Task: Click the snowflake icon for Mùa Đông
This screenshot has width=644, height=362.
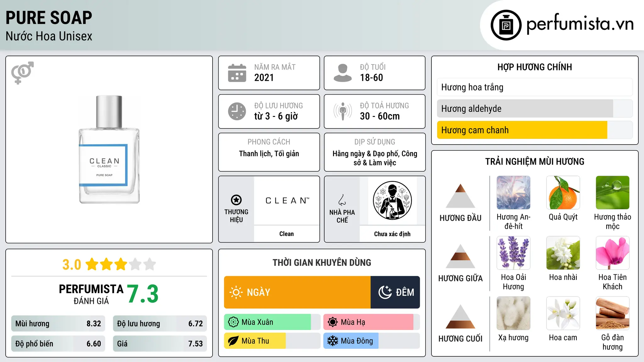Action: tap(333, 341)
